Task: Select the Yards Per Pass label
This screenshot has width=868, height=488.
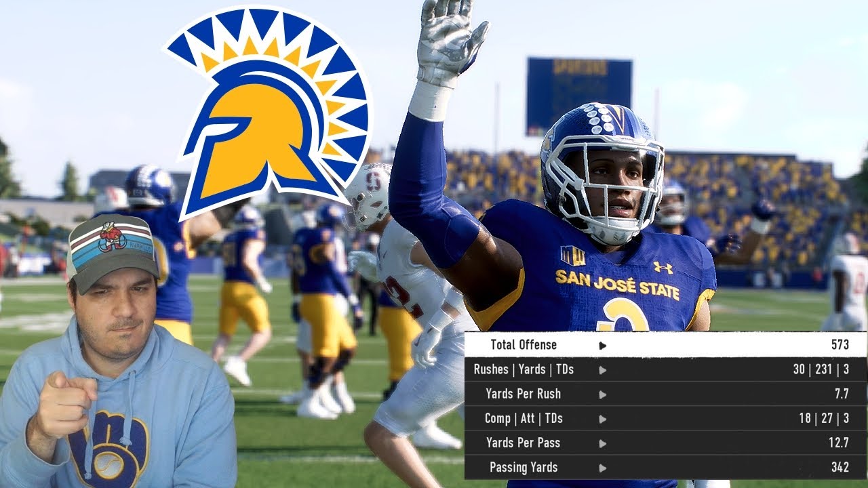Action: click(x=523, y=443)
